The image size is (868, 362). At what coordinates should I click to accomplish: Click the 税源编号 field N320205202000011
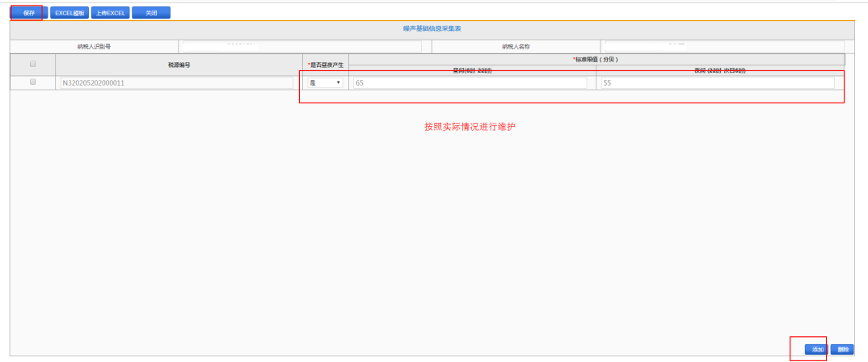[177, 82]
